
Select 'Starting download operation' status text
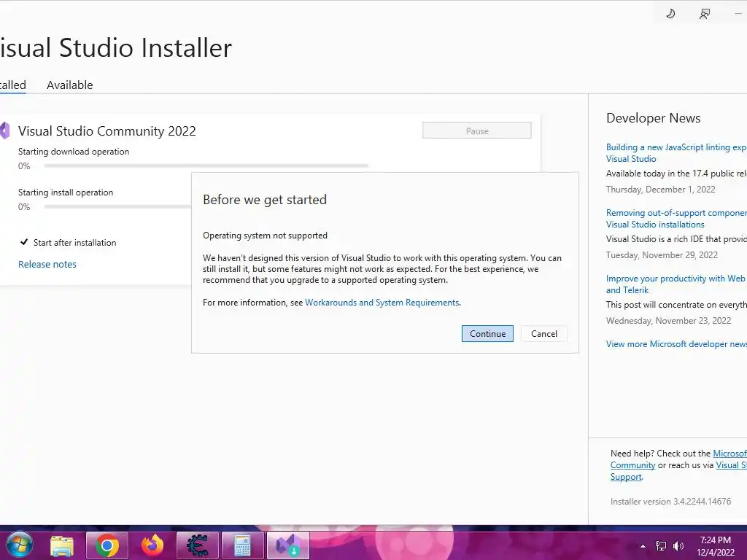point(74,152)
